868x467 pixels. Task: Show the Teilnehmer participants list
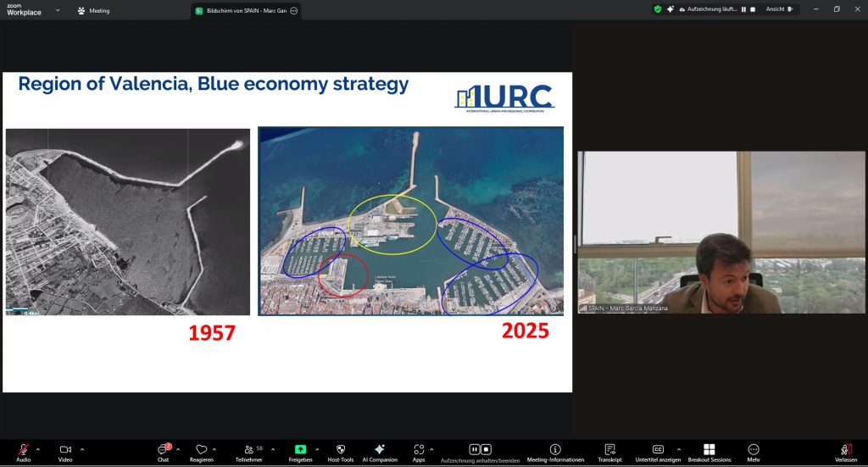249,449
